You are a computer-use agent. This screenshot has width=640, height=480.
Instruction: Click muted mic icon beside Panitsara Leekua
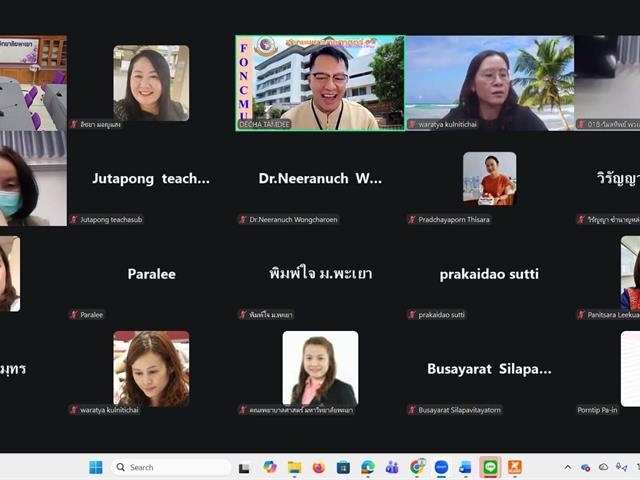click(x=581, y=315)
